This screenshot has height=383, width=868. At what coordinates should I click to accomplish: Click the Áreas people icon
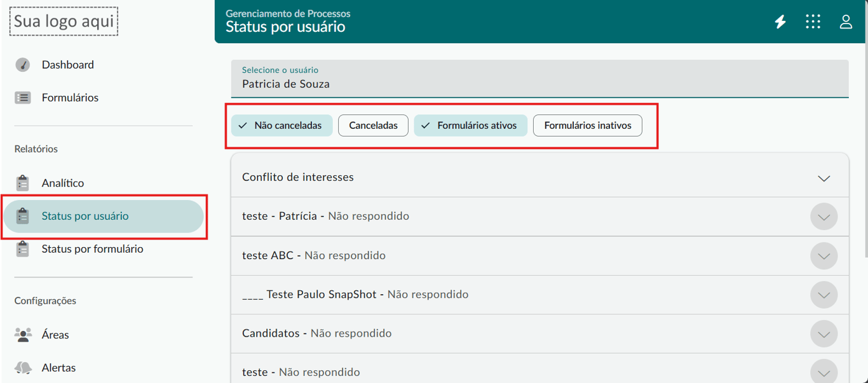coord(23,335)
